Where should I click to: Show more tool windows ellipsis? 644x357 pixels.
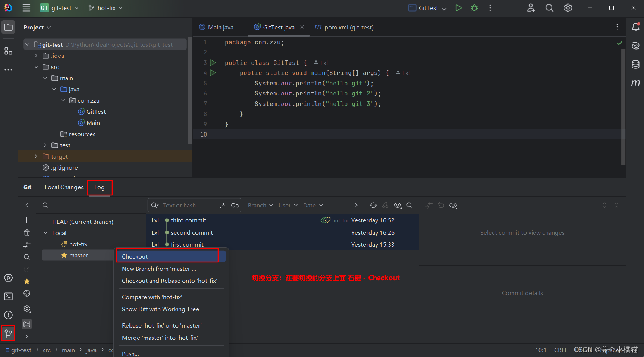(8, 69)
